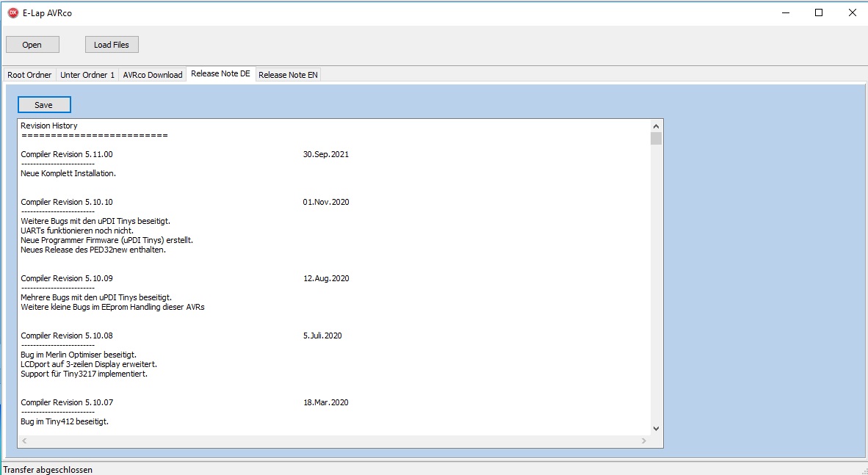Click the 'Revision History' heading text
Viewport: 868px width, 475px height.
point(49,126)
